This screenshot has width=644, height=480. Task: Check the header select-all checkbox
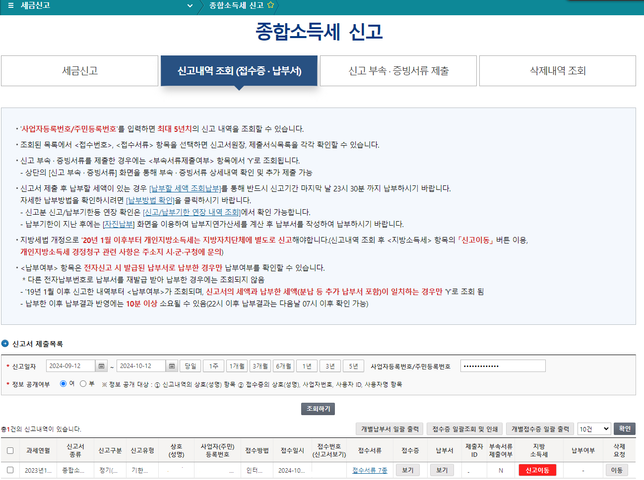(9, 449)
